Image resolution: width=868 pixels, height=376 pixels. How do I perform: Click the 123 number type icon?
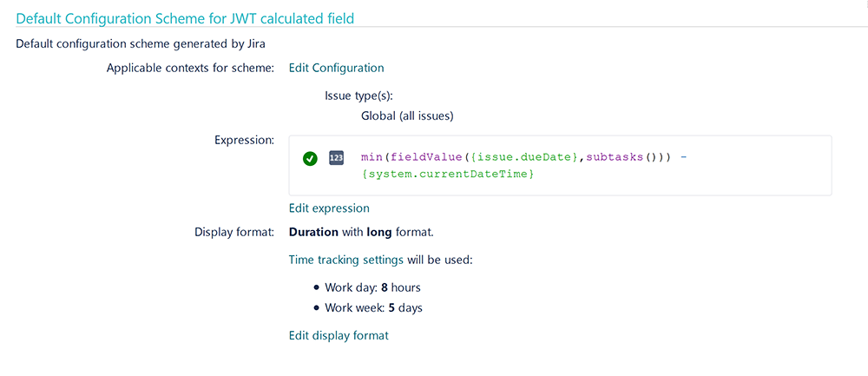(336, 158)
